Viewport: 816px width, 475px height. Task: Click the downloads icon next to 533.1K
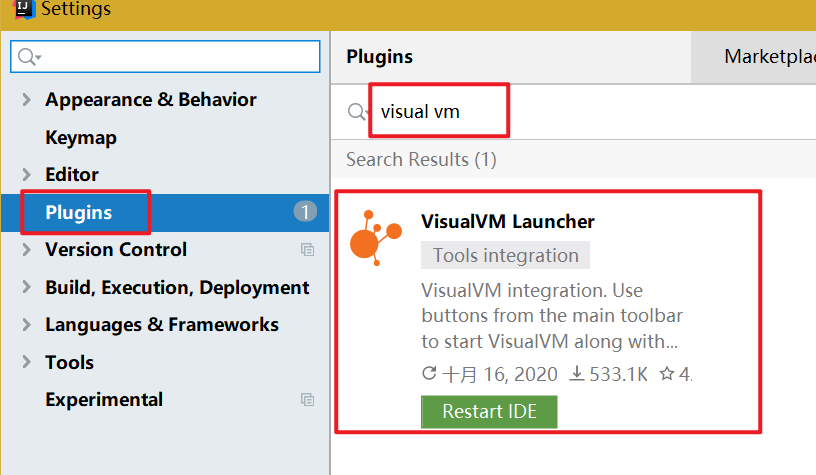[577, 374]
